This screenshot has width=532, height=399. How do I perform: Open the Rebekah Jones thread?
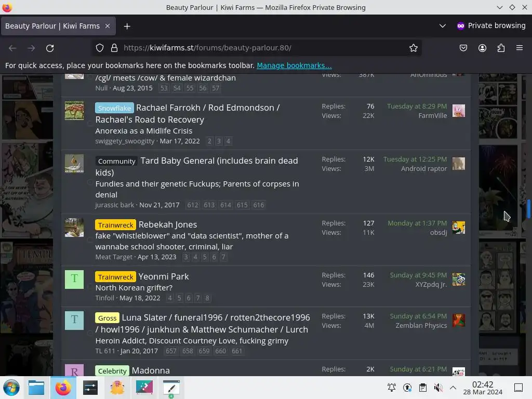pos(168,224)
